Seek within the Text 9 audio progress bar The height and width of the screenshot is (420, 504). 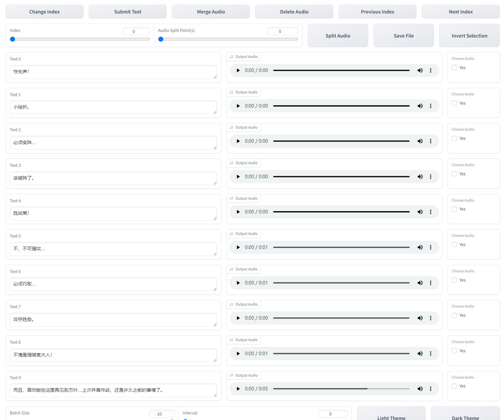click(x=341, y=389)
